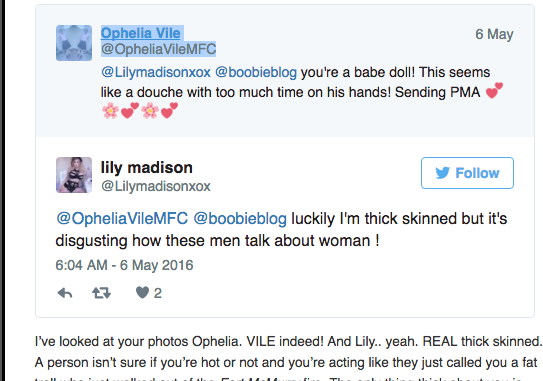543x381 pixels.
Task: Click the @OpheliaVileMFC handle under Ophelia Vile
Action: [159, 49]
